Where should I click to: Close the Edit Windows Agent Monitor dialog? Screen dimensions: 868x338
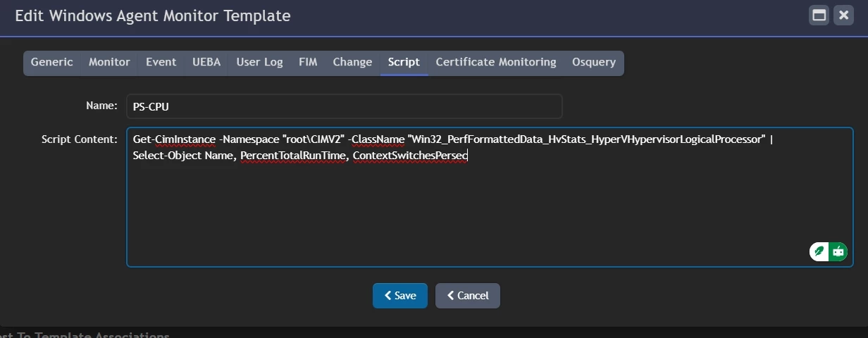coord(843,15)
